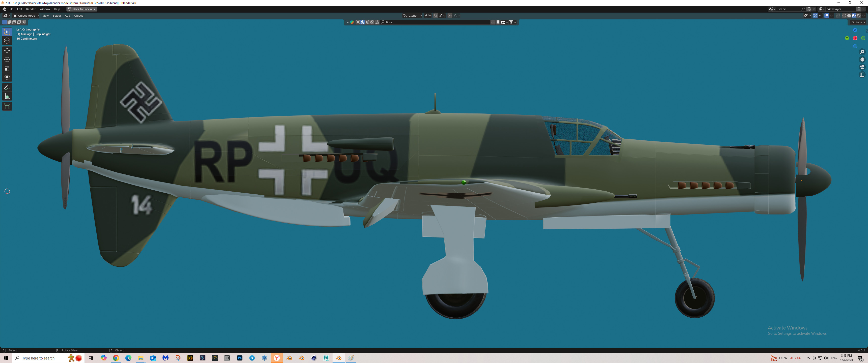The image size is (868, 363).
Task: Open the Help menu
Action: (x=57, y=9)
